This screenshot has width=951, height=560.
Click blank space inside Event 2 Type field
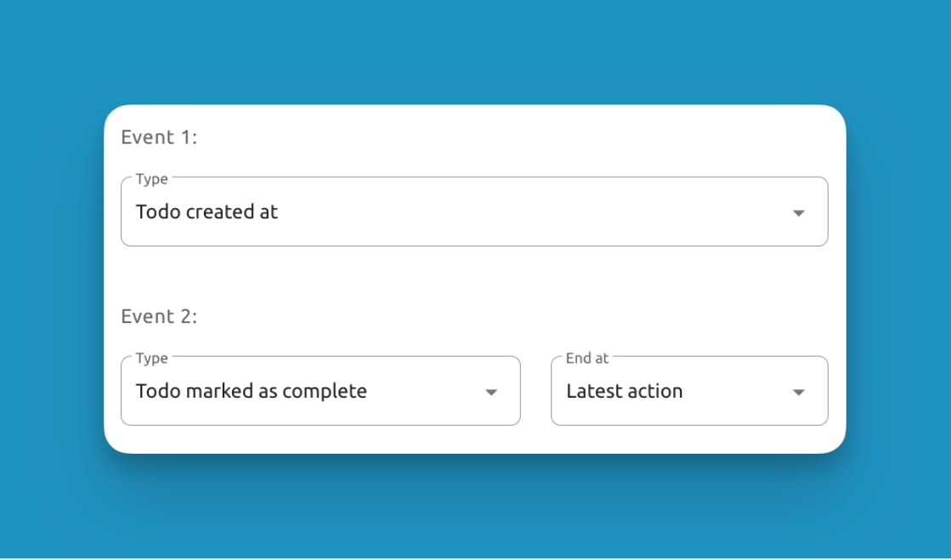tap(425, 392)
